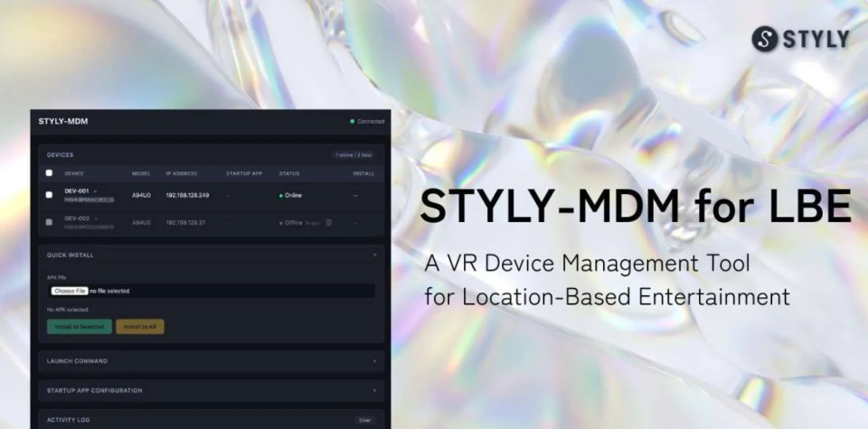Click the STYLY logo icon
This screenshot has height=429, width=868.
[765, 39]
